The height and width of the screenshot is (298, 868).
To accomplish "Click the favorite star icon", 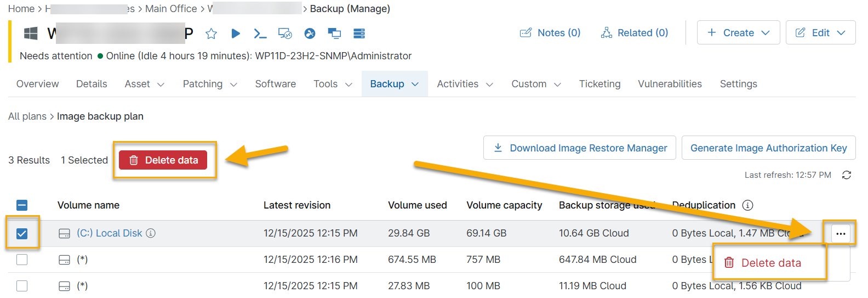I will (x=211, y=33).
